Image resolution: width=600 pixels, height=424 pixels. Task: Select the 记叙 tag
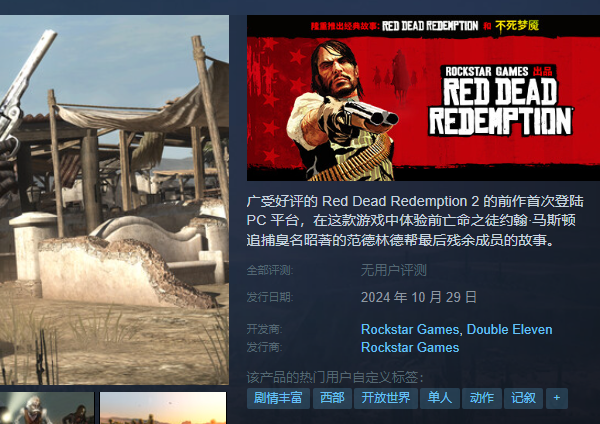coord(523,398)
